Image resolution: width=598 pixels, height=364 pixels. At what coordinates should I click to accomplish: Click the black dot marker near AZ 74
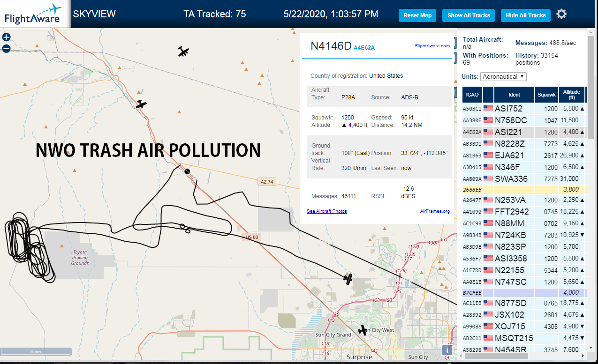click(x=188, y=171)
